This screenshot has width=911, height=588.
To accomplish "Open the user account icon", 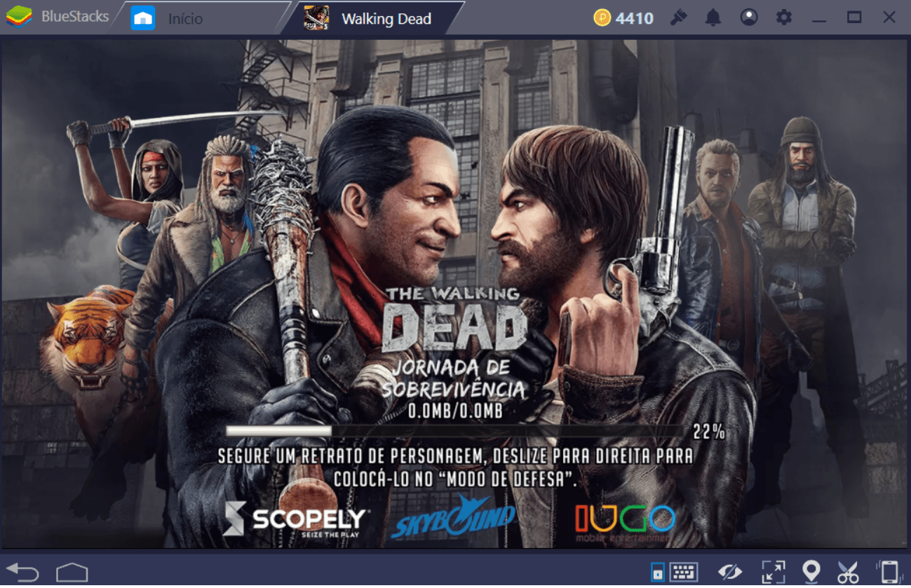I will [x=749, y=18].
